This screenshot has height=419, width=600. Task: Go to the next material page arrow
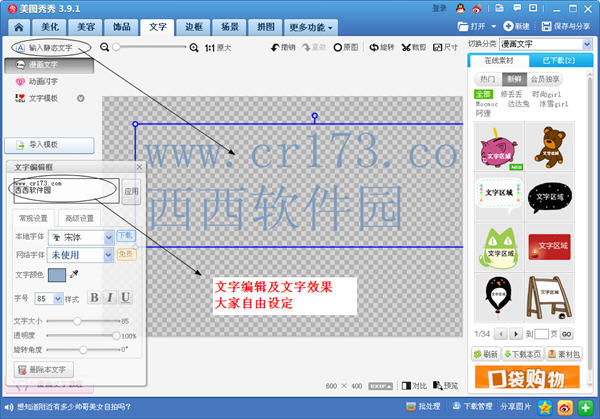pos(516,334)
